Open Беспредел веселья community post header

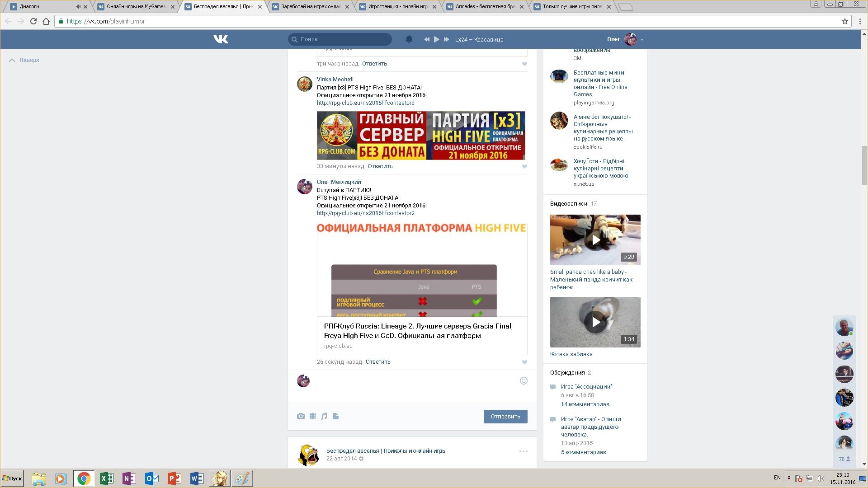coord(386,451)
